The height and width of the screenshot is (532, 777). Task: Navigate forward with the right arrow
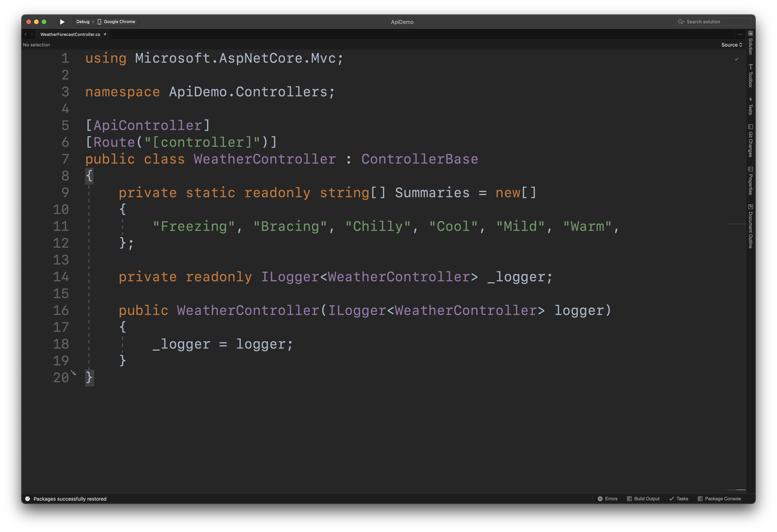click(32, 34)
